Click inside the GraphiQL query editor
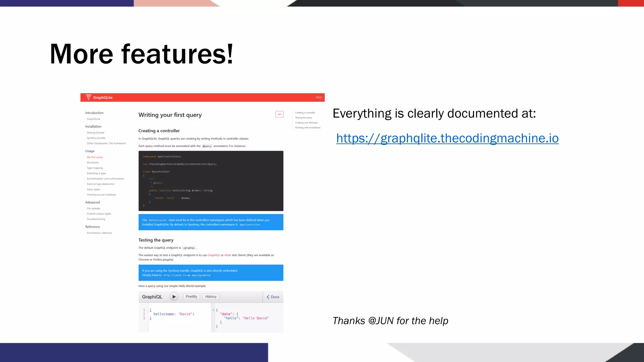Viewport: 644px width, 362px height. click(x=180, y=317)
